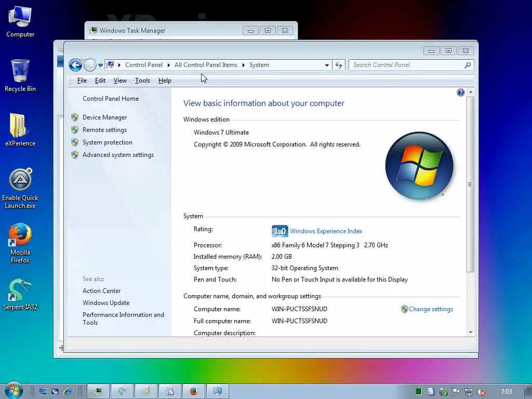Click the Refresh button in address bar
532x399 pixels.
(x=339, y=65)
